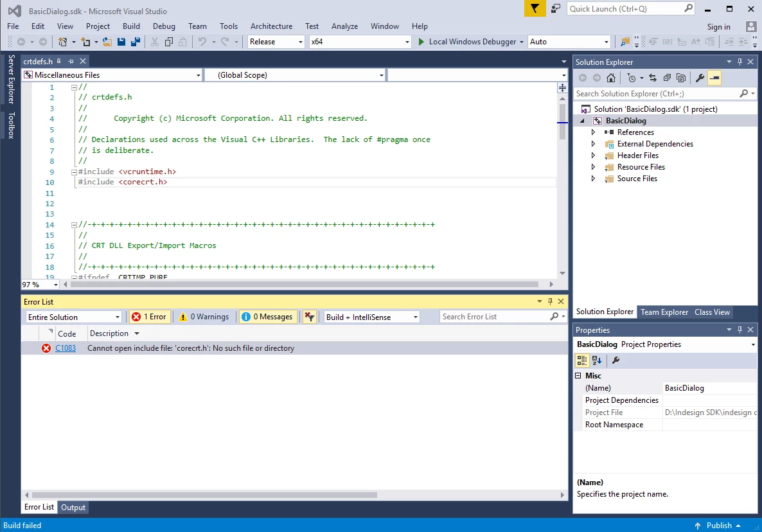Open the (Global Scope) dropdown
Image resolution: width=762 pixels, height=532 pixels.
pyautogui.click(x=295, y=75)
